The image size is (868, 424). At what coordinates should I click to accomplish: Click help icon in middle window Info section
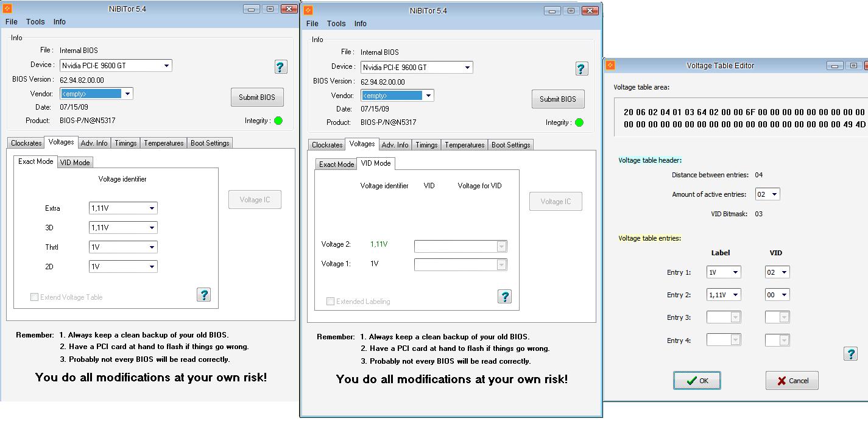[x=582, y=69]
